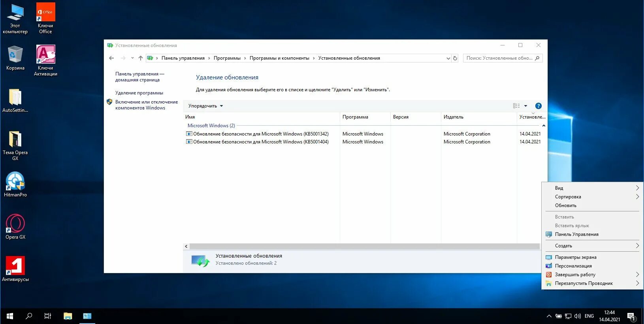
Task: Select the HitmanPro desktop shortcut
Action: point(15,185)
